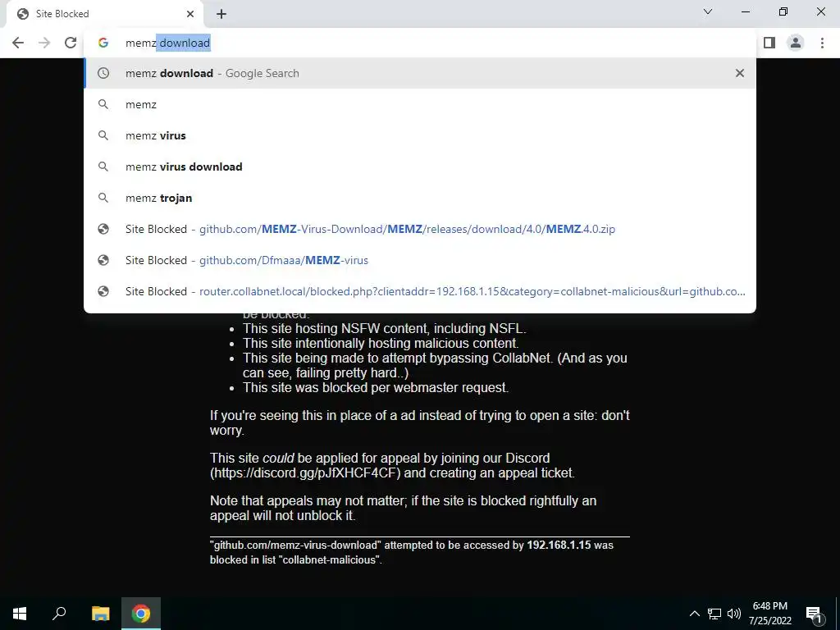This screenshot has width=840, height=630.
Task: Reload the blocked page
Action: 71,43
